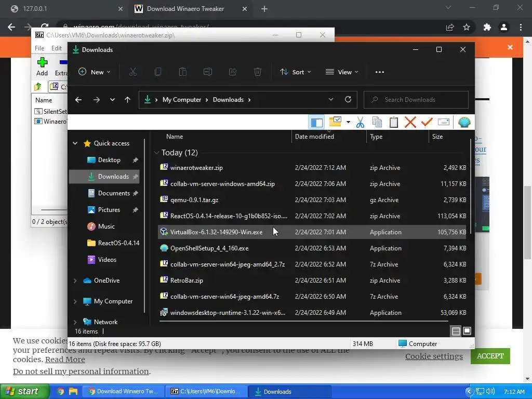This screenshot has height=399, width=532.
Task: Go back in Downloads window
Action: 78,100
